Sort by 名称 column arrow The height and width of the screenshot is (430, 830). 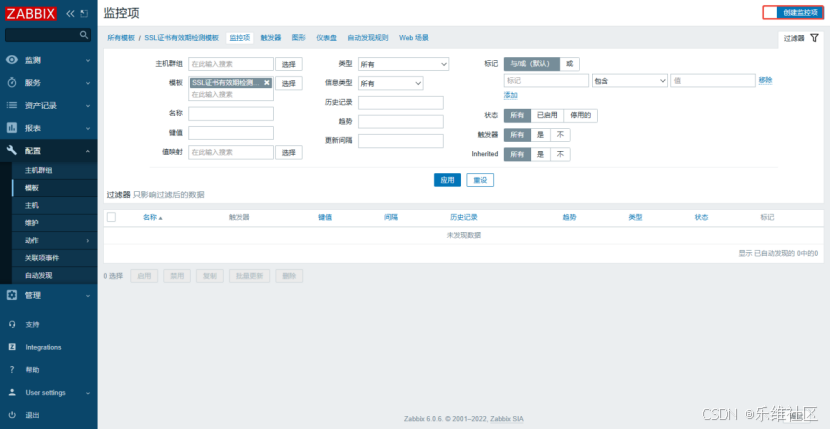point(160,218)
